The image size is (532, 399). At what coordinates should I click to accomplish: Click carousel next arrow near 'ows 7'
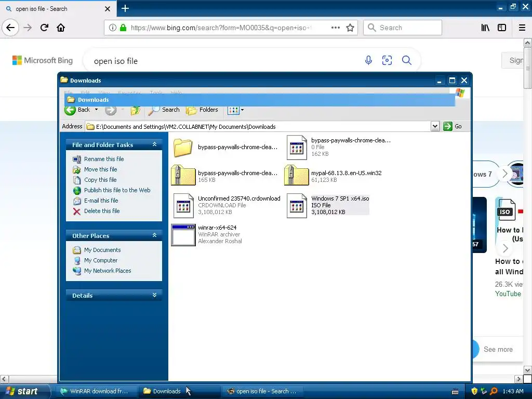pyautogui.click(x=505, y=174)
